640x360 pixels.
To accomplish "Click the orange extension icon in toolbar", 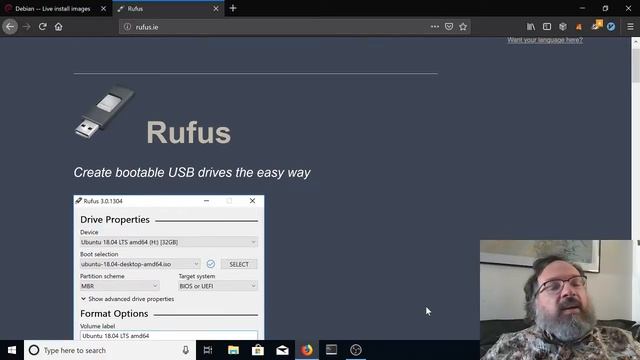I will (579, 27).
